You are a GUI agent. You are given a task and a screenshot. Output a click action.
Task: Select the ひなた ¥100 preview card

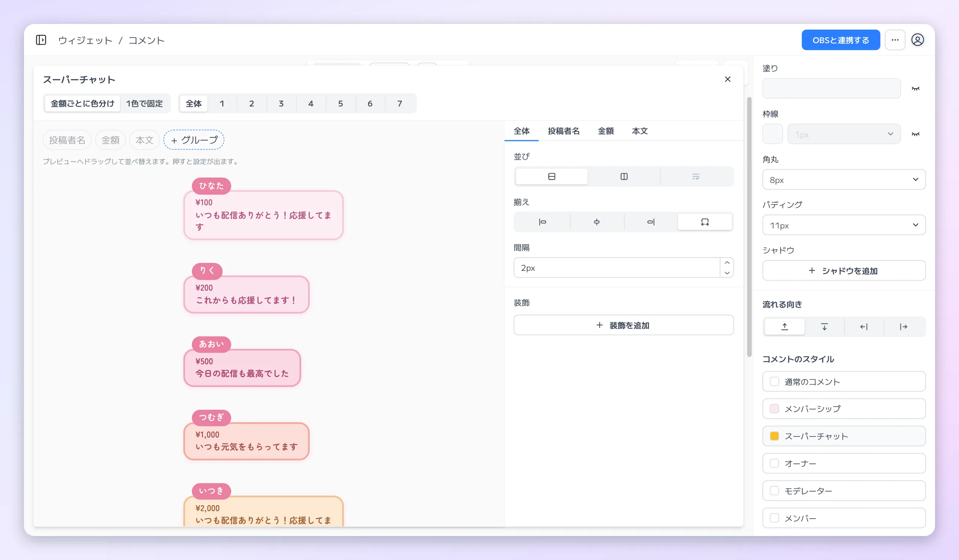(263, 215)
